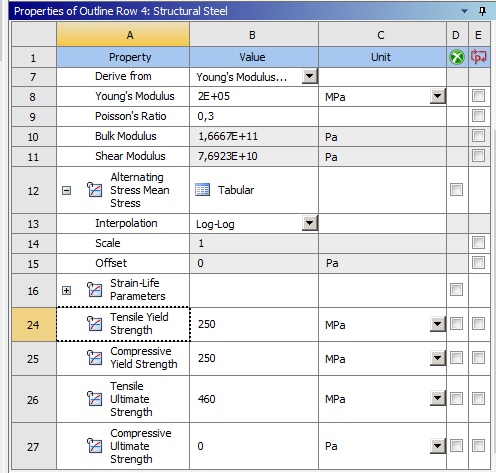The width and height of the screenshot is (496, 473).
Task: Click the pin icon in the panel title bar
Action: (482, 11)
